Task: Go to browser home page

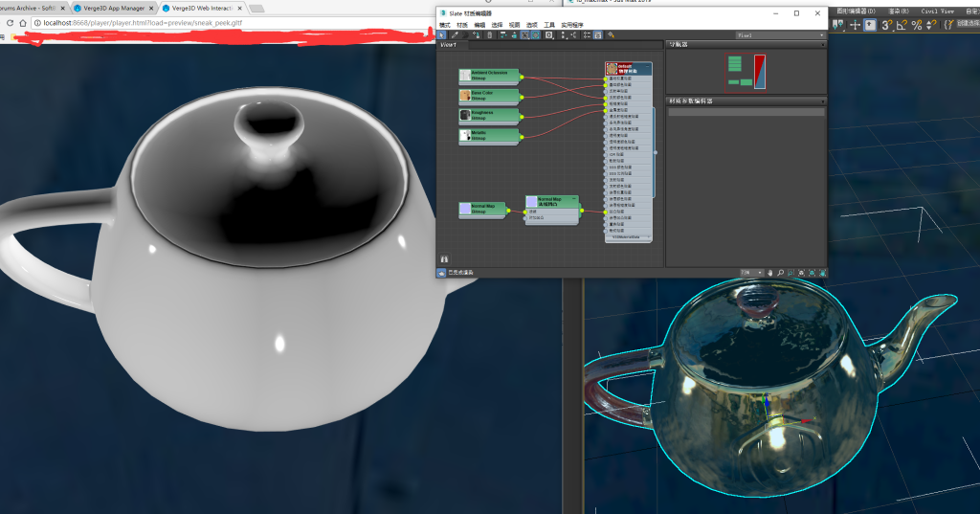Action: (23, 23)
